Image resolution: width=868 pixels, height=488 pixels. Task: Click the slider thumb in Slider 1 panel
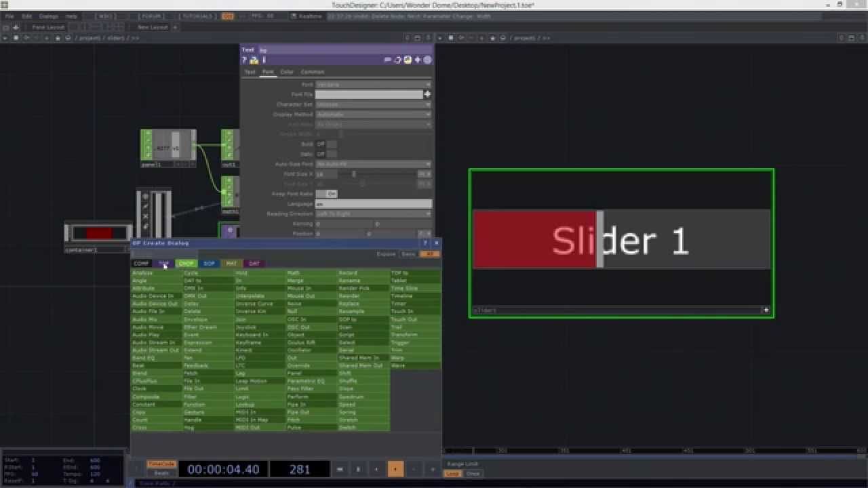(599, 239)
